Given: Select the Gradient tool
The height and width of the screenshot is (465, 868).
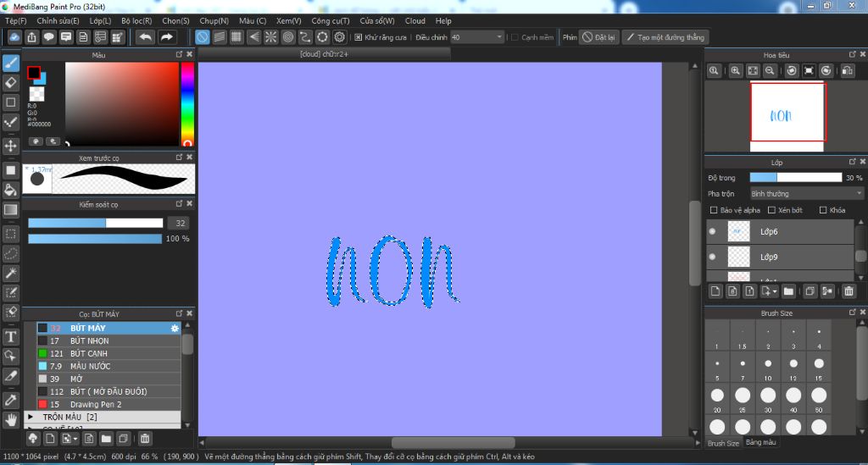Looking at the screenshot, I should coord(11,210).
